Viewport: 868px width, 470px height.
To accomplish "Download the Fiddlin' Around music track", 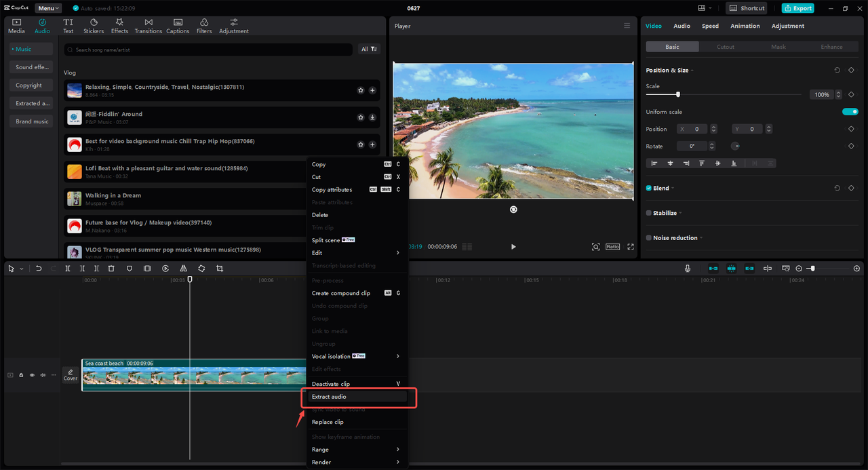I will (372, 117).
